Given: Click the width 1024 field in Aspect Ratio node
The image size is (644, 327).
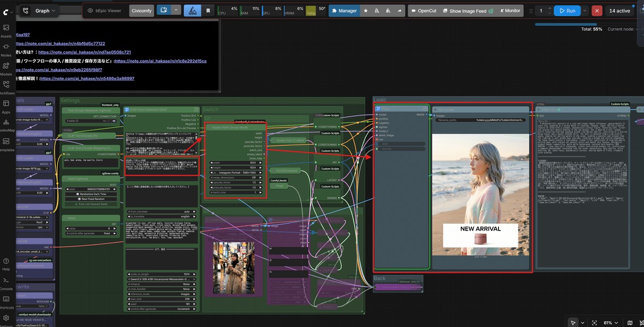Looking at the screenshot, I should [236, 162].
